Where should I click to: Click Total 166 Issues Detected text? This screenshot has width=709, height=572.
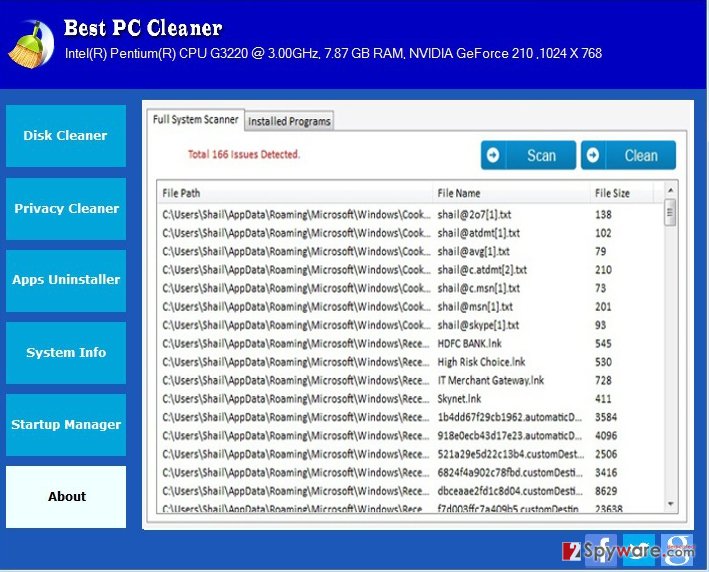coord(244,155)
